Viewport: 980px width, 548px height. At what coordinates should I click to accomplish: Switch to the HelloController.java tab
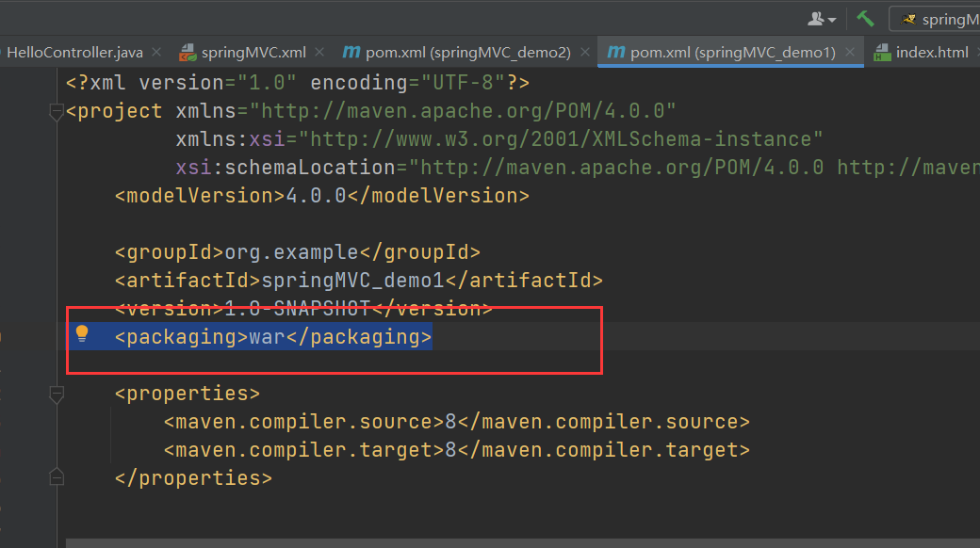click(x=74, y=52)
